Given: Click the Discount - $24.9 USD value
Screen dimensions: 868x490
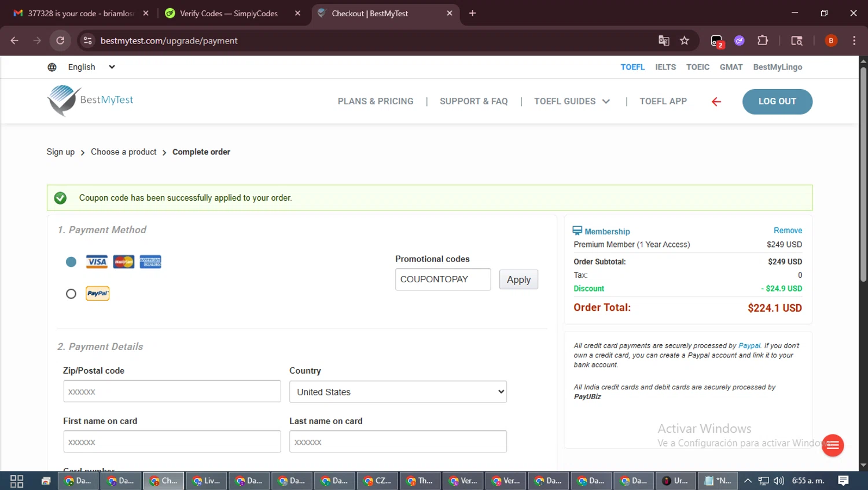Looking at the screenshot, I should (x=781, y=288).
